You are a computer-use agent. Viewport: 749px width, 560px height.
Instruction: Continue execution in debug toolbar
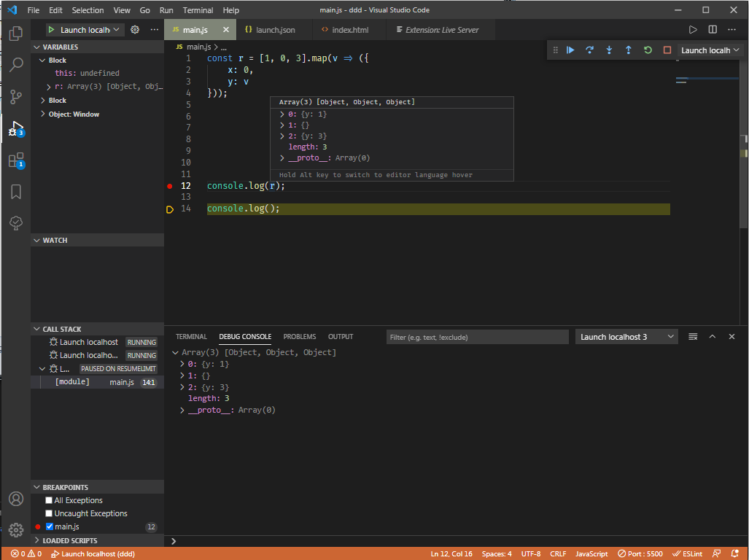[x=570, y=50]
